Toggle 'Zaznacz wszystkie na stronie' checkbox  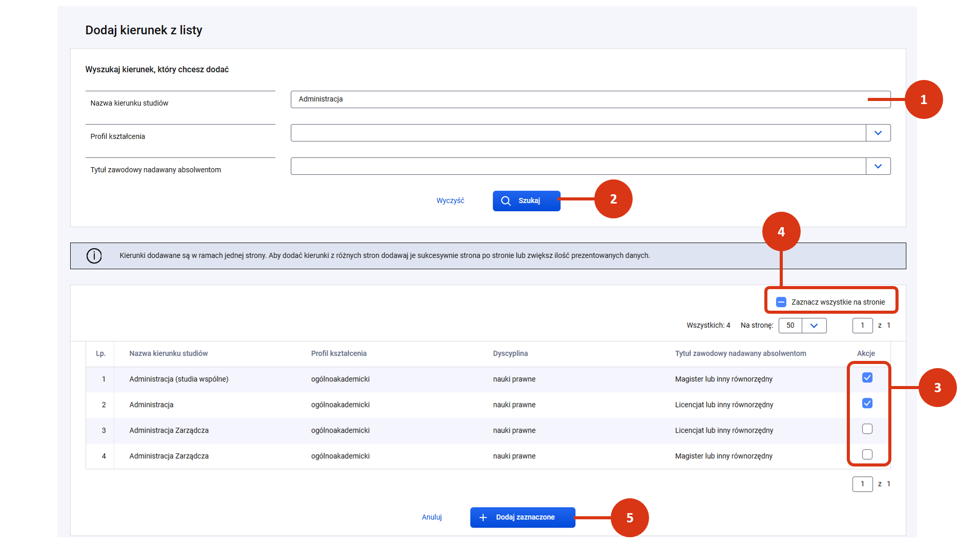pos(781,302)
